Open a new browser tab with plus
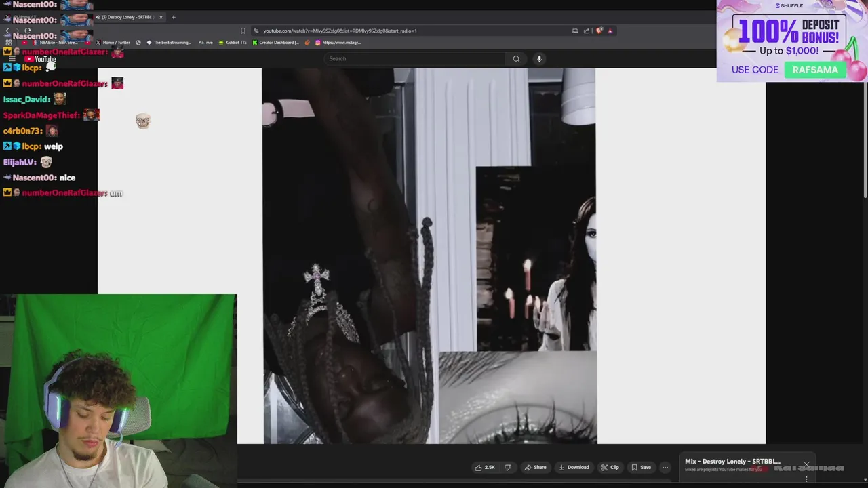The width and height of the screenshot is (868, 488). (x=173, y=17)
